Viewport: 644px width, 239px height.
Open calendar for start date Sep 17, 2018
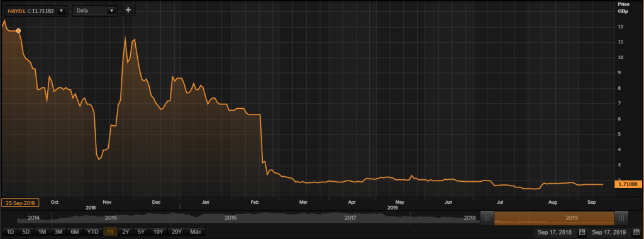(x=582, y=232)
